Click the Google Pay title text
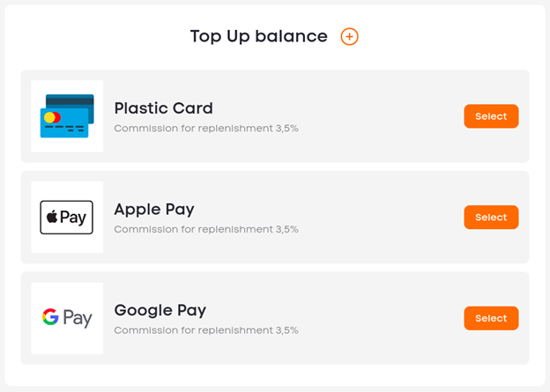This screenshot has width=550, height=392. coord(160,311)
